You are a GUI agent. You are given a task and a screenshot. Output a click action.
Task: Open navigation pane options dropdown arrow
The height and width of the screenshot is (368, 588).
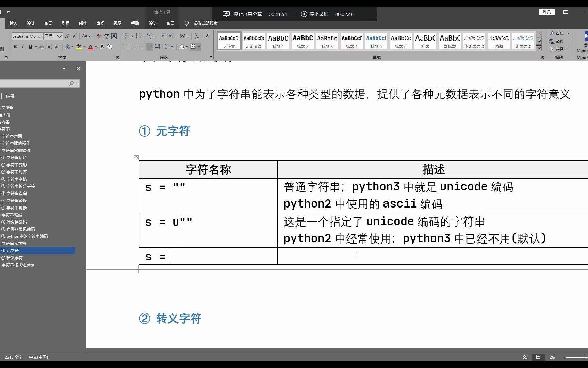coord(64,68)
